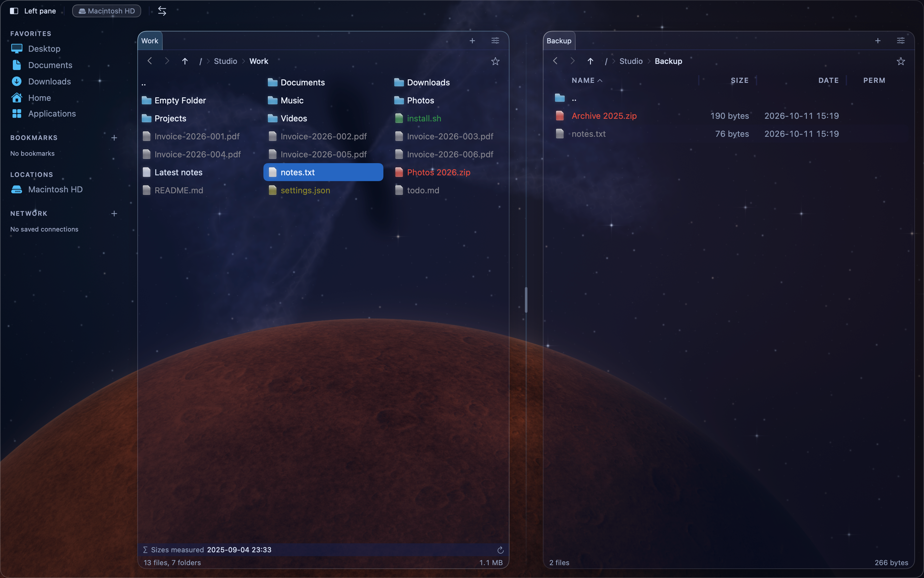Select parent folder row in Backup pane
Viewport: 924px width, 578px height.
729,98
